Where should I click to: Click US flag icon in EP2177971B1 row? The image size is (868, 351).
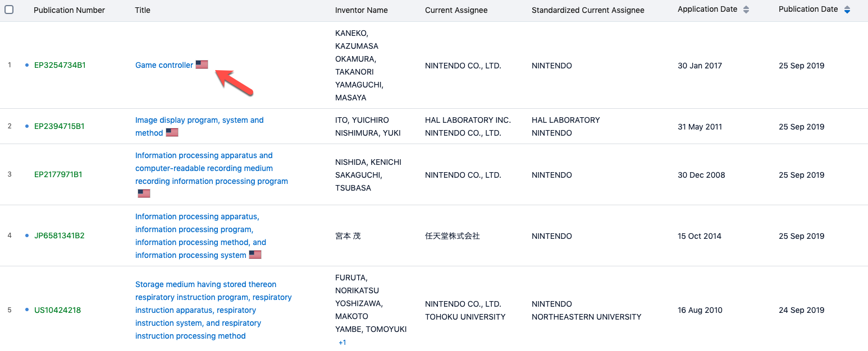(x=144, y=193)
